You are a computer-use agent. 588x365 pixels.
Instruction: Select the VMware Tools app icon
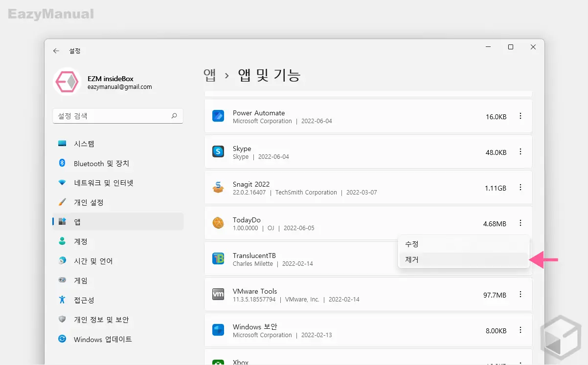218,294
